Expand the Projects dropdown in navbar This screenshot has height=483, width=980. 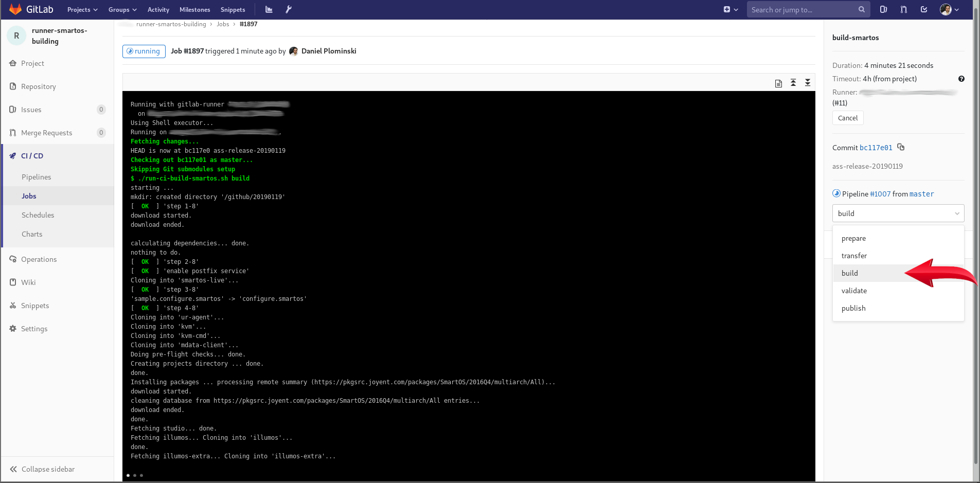(x=82, y=9)
